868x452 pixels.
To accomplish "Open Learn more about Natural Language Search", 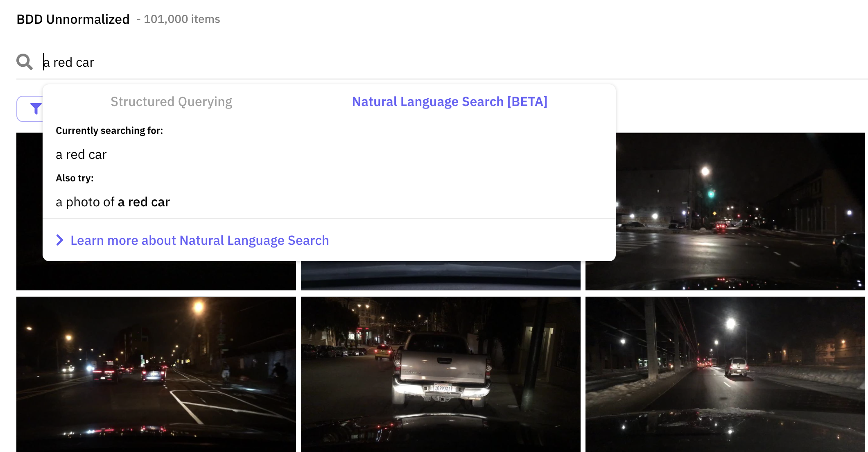I will 199,240.
